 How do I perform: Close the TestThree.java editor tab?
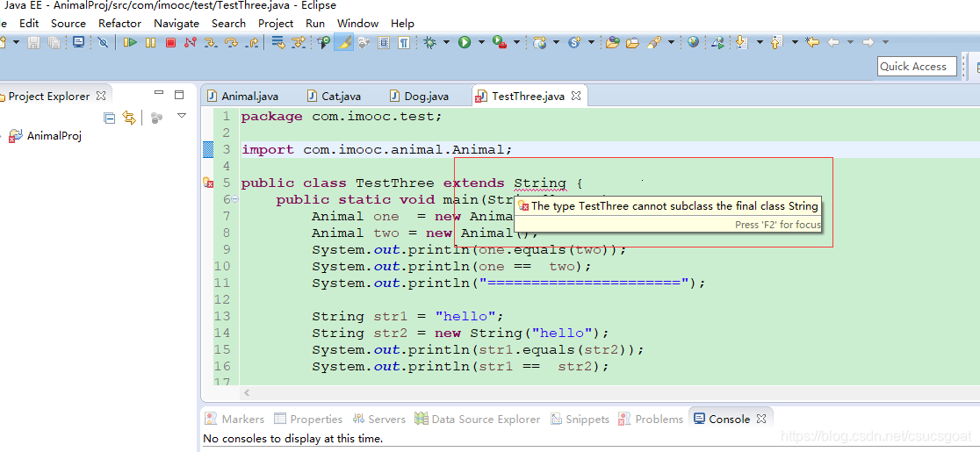click(576, 97)
